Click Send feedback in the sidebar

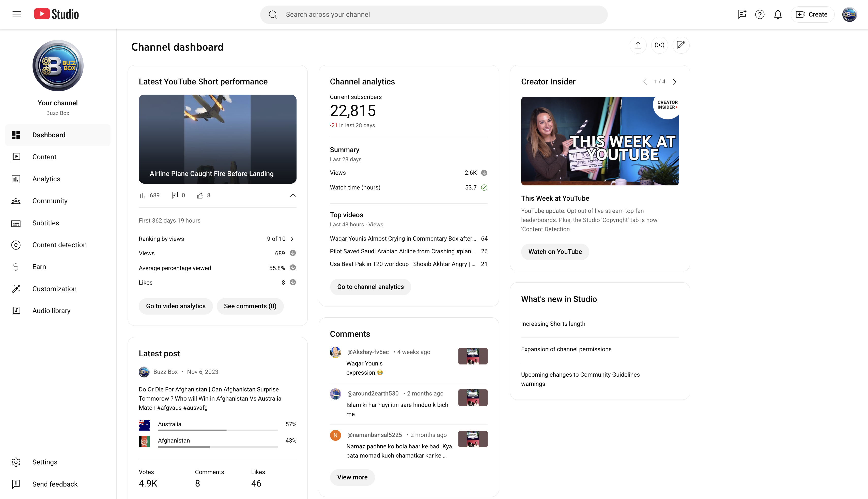pos(58,484)
